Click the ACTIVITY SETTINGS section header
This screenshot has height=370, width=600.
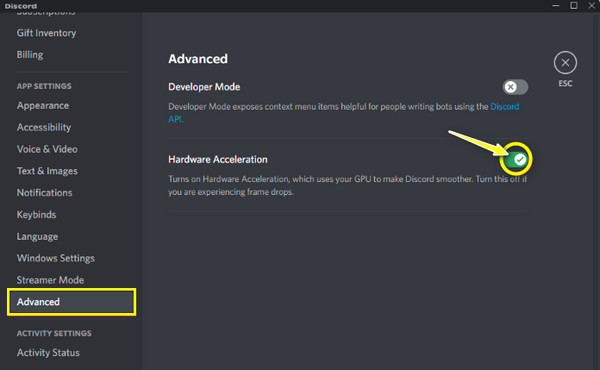[54, 333]
